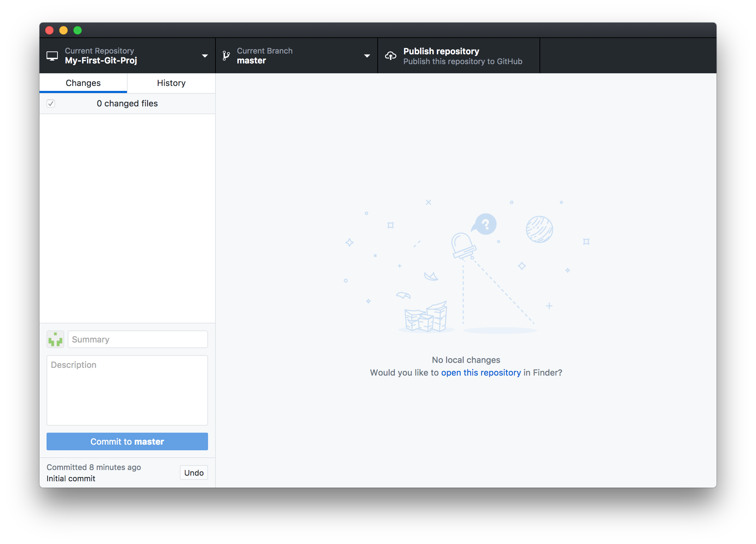This screenshot has width=756, height=544.
Task: Toggle the select-all changed files checkbox
Action: tap(51, 104)
